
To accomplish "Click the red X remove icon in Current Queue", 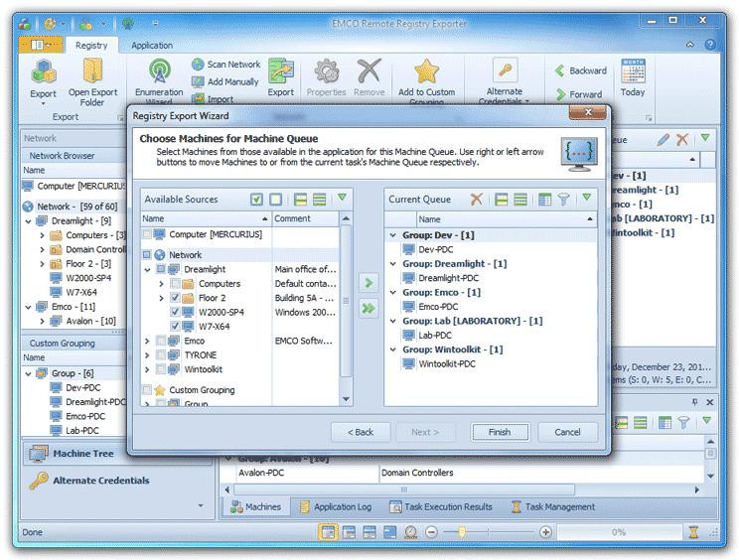I will tap(477, 200).
